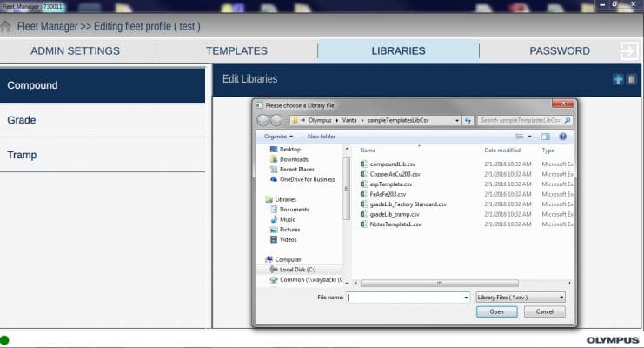The height and width of the screenshot is (348, 644).
Task: Click the exit icon next to PASSWORD tab
Action: coord(629,51)
